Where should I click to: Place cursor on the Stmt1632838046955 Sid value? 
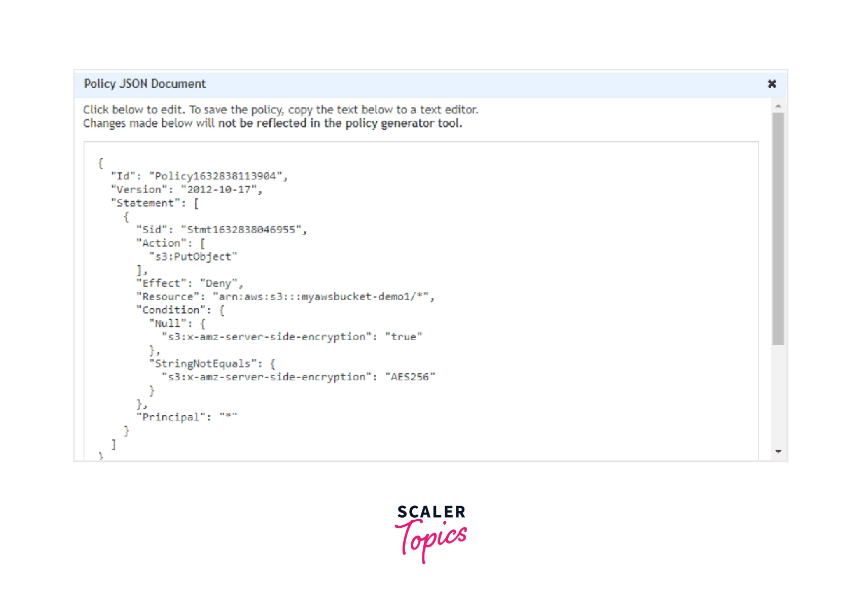(x=243, y=230)
